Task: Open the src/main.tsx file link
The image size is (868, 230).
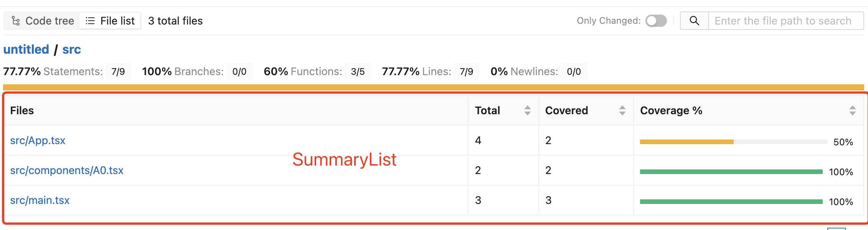Action: tap(40, 200)
